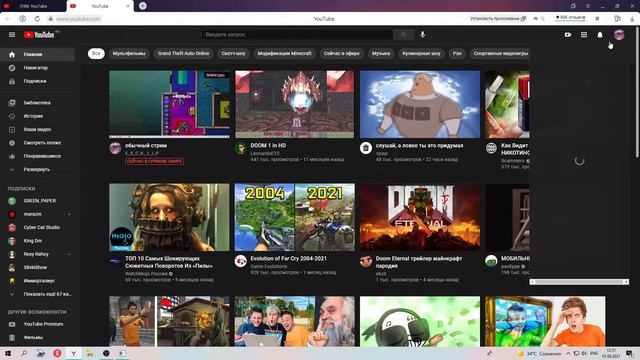640x360 pixels.
Task: Click the browser address bar URL
Action: [x=78, y=19]
